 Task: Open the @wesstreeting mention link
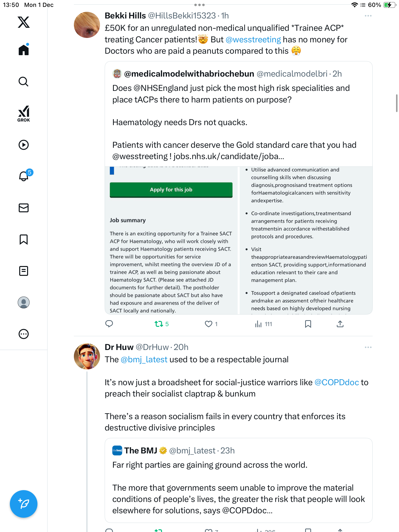point(253,40)
